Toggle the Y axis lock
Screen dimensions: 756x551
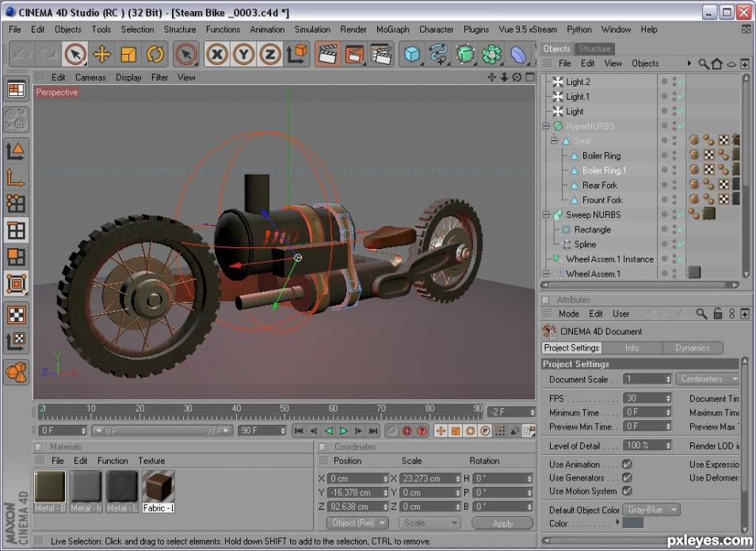[x=243, y=54]
